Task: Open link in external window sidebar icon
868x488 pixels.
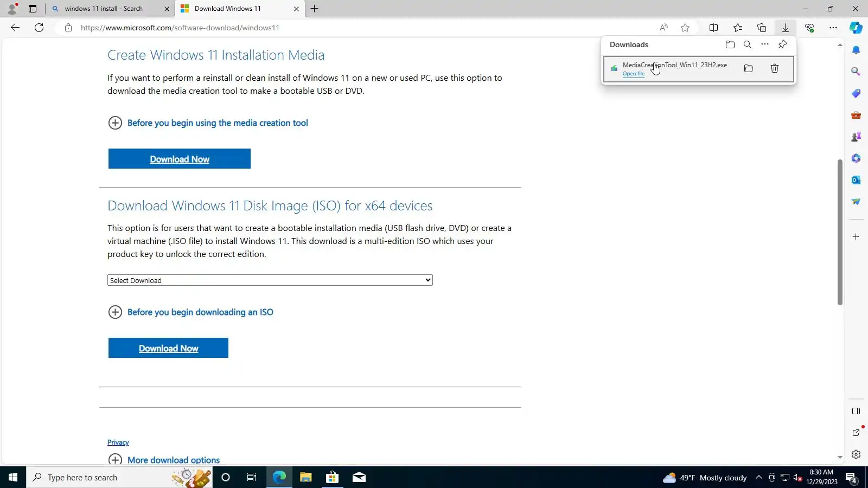Action: (x=856, y=433)
